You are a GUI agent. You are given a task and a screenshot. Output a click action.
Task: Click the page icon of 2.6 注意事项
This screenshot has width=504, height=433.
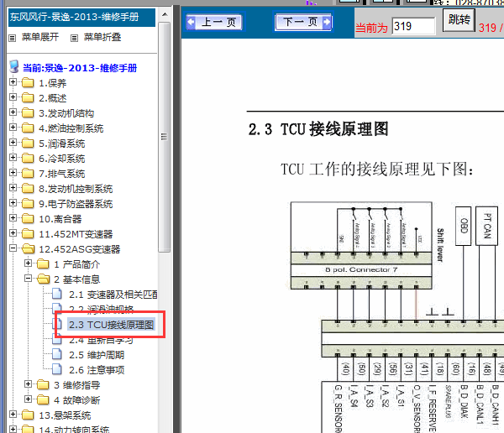click(57, 369)
